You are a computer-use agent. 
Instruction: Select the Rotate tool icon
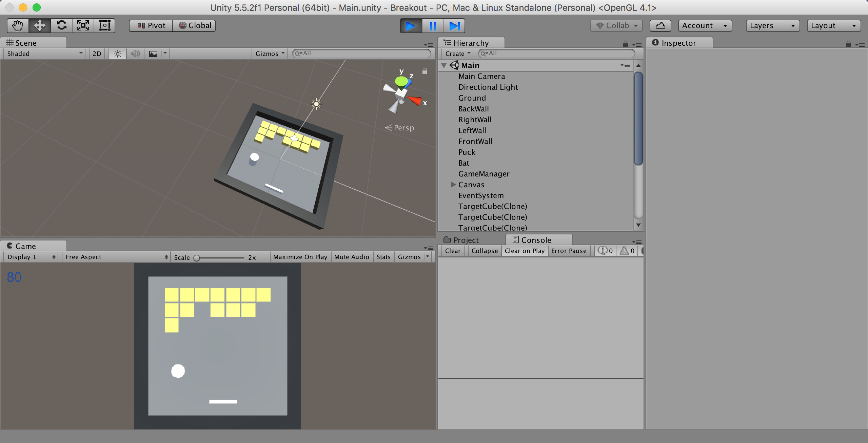click(61, 26)
